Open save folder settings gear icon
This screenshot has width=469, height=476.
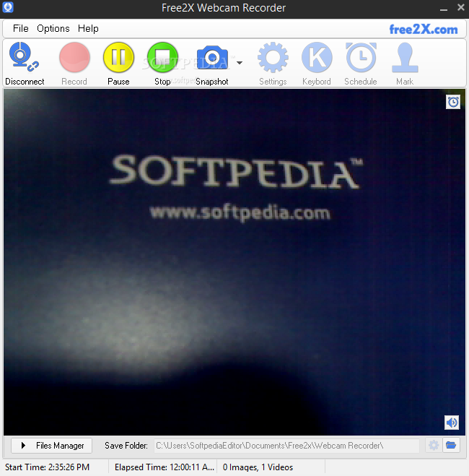pos(434,446)
